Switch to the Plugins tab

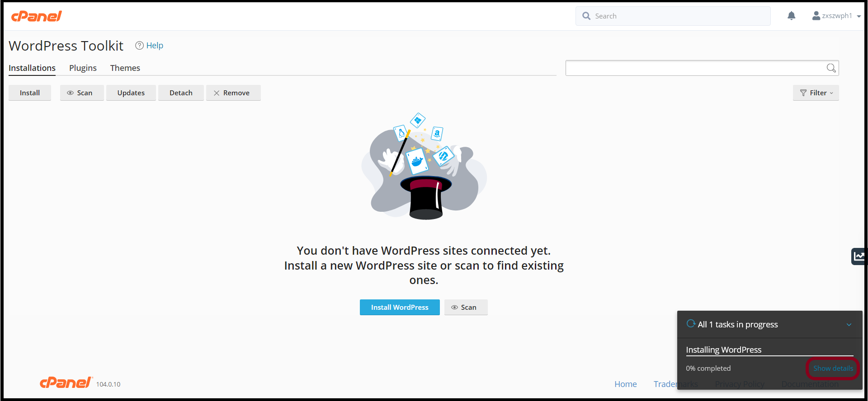[83, 68]
